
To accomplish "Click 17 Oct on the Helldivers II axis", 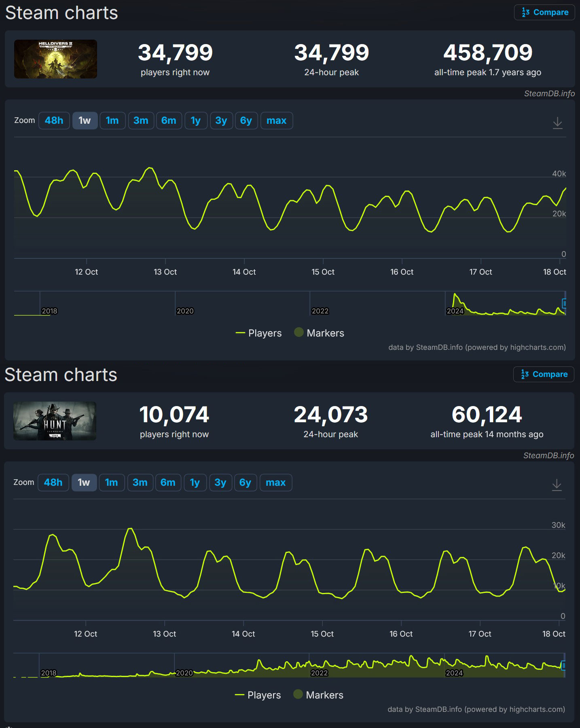I will point(481,272).
